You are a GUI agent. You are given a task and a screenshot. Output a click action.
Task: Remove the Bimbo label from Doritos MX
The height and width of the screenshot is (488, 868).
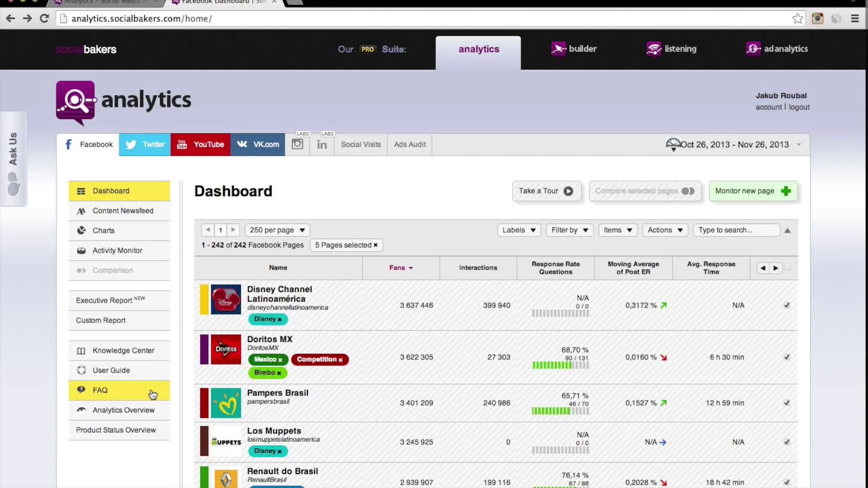[x=279, y=373]
